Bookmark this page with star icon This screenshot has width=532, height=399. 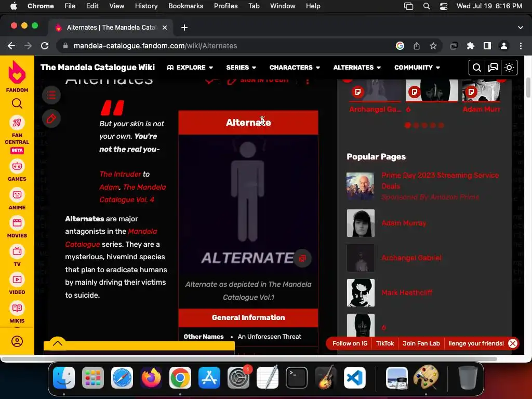(433, 46)
